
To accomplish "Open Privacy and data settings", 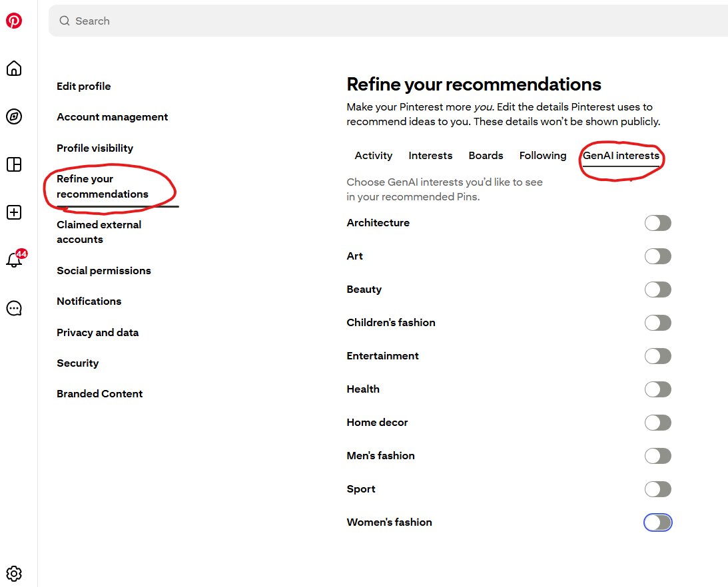I will tap(97, 332).
